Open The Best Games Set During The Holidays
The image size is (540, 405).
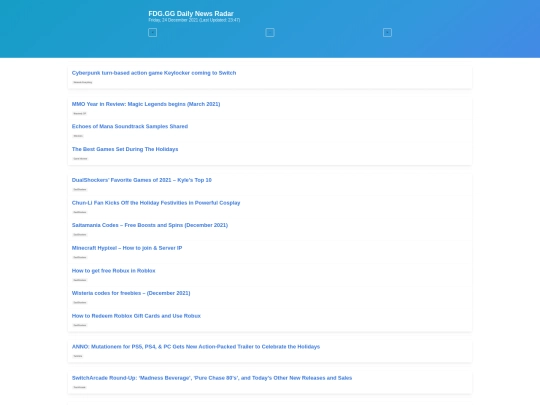click(x=125, y=149)
